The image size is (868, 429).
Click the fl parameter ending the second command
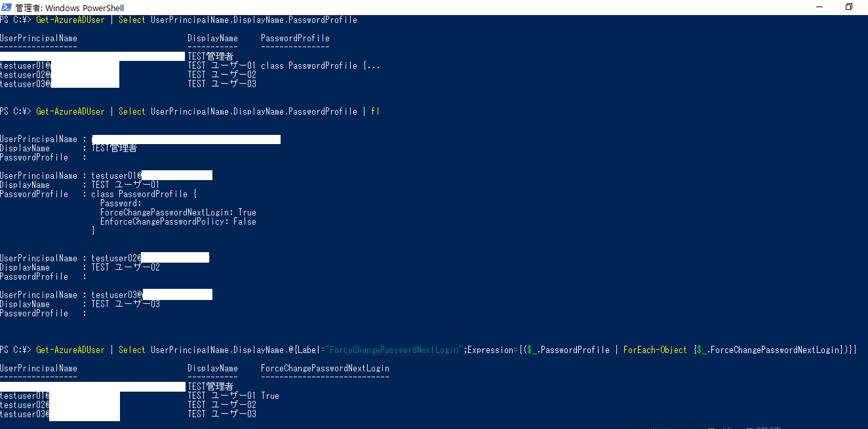point(375,112)
